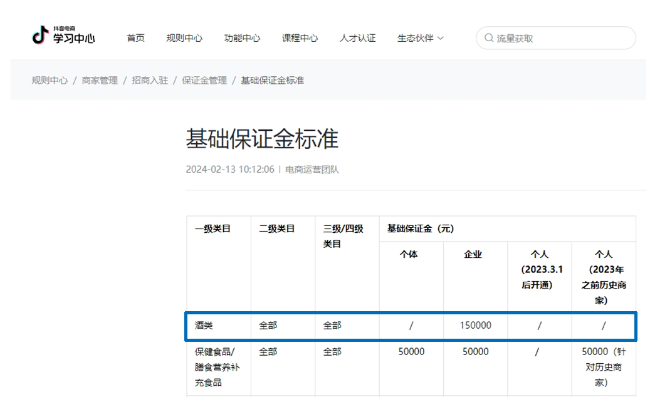Viewport: 646px width, 399px height.
Task: Expand the 生态伙伴 dropdown chevron
Action: point(440,38)
